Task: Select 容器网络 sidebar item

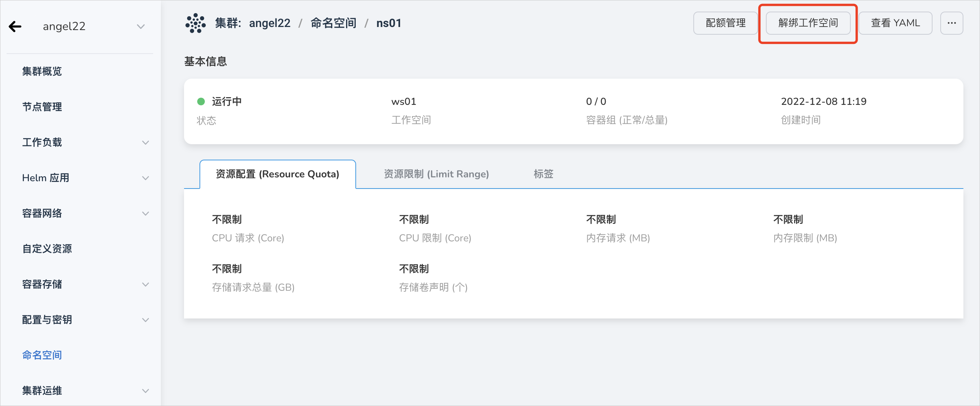Action: coord(42,213)
